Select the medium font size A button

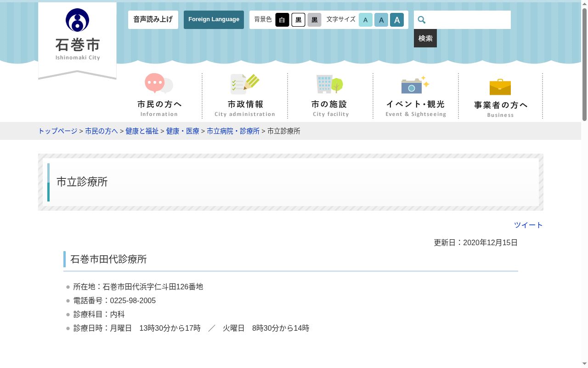(381, 20)
